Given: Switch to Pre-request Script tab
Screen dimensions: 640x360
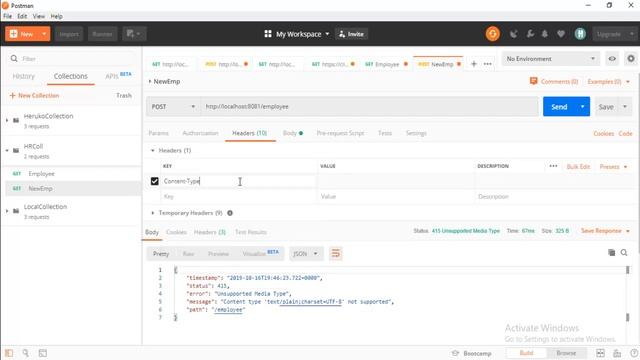Looking at the screenshot, I should coord(340,133).
